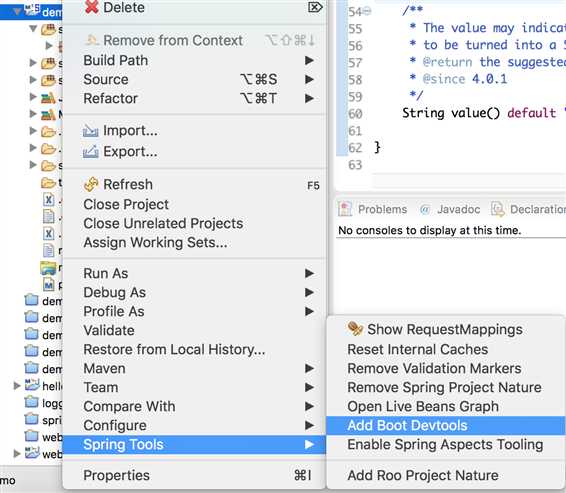Screen dimensions: 566x493
Task: Open the Build Path submenu
Action: click(195, 60)
